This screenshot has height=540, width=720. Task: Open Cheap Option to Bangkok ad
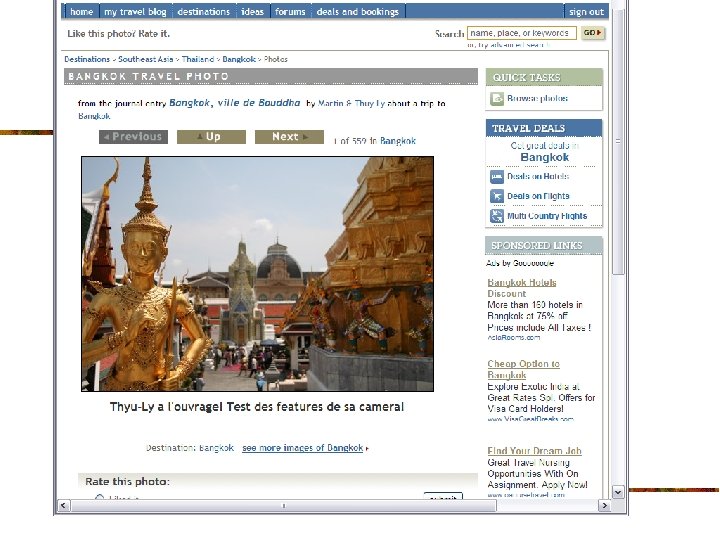[523, 369]
